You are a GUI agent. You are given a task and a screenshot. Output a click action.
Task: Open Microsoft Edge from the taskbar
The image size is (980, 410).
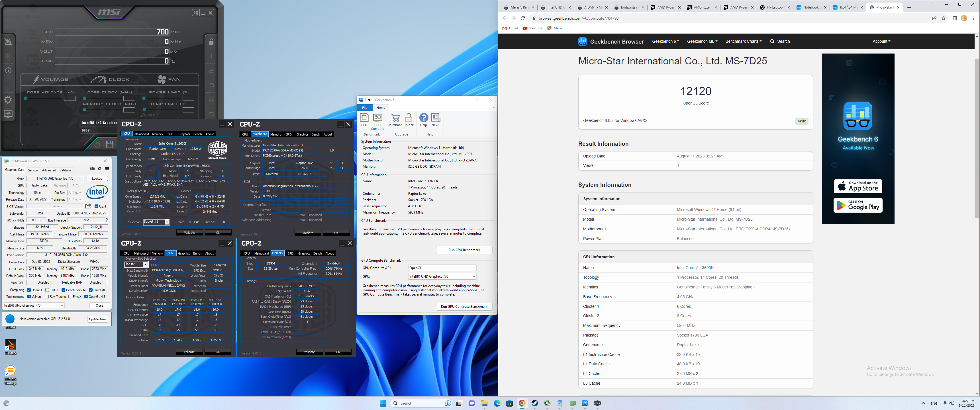(x=497, y=403)
